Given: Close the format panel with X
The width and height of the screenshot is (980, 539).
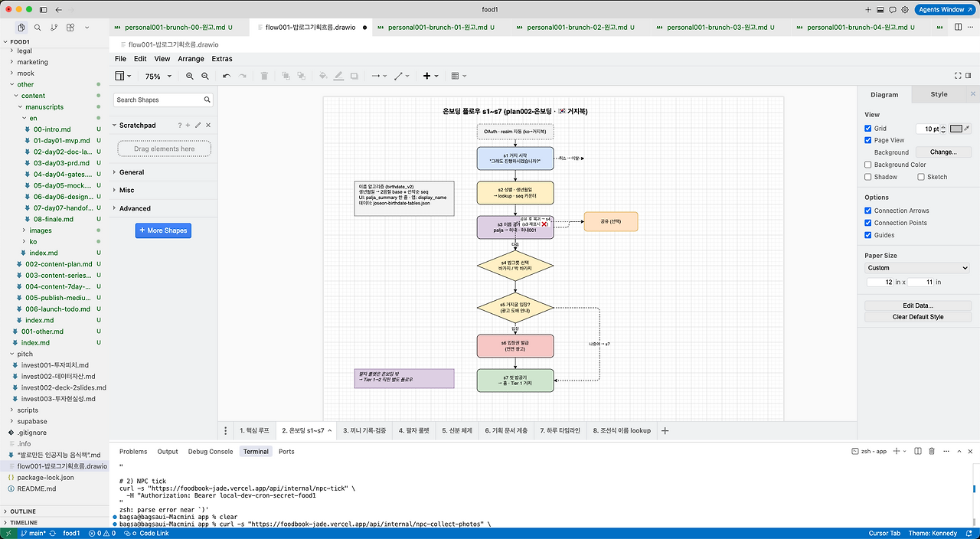Looking at the screenshot, I should tap(973, 94).
